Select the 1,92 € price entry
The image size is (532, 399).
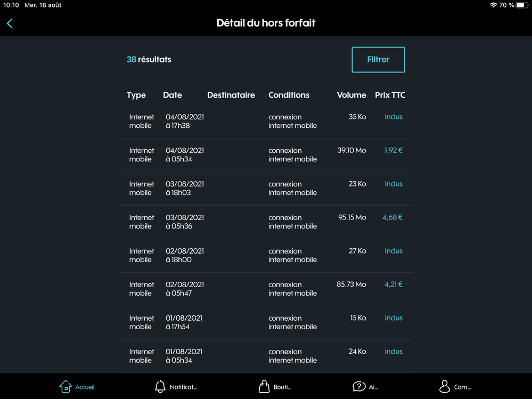coord(394,151)
